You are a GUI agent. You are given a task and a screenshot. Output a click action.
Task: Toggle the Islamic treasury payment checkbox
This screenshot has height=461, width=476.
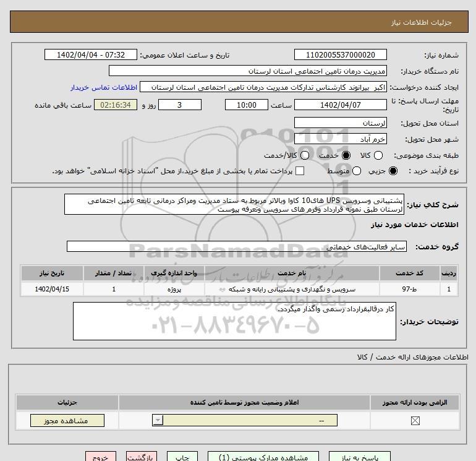point(300,171)
